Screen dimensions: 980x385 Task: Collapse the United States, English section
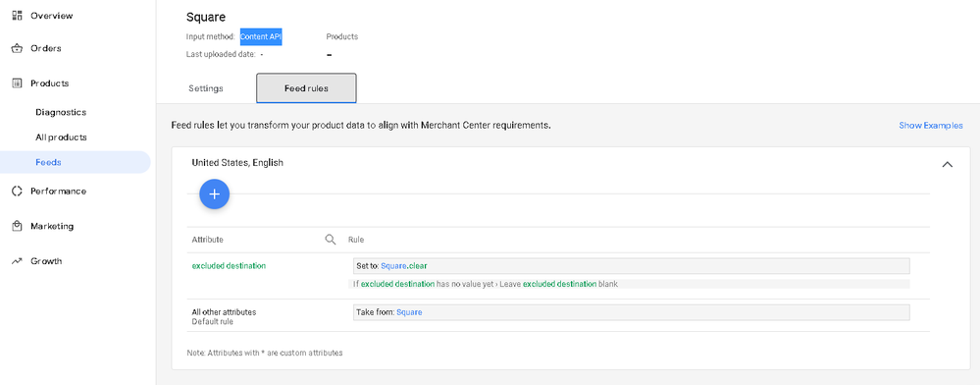pos(947,165)
